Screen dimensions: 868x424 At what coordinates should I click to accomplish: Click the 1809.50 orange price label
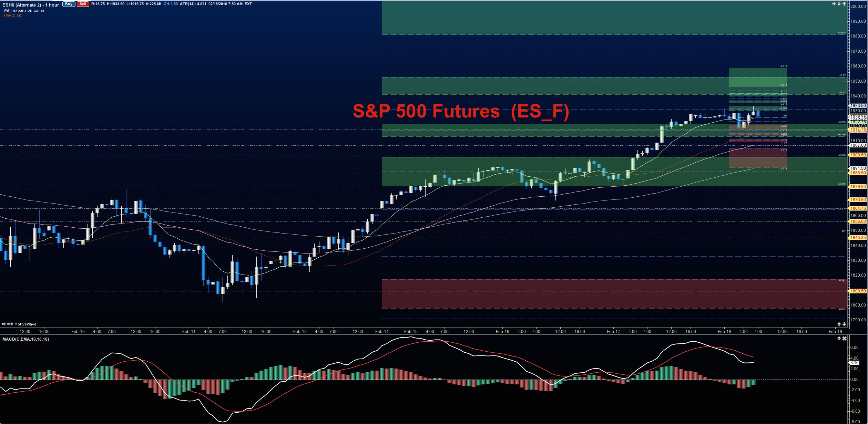click(x=858, y=291)
